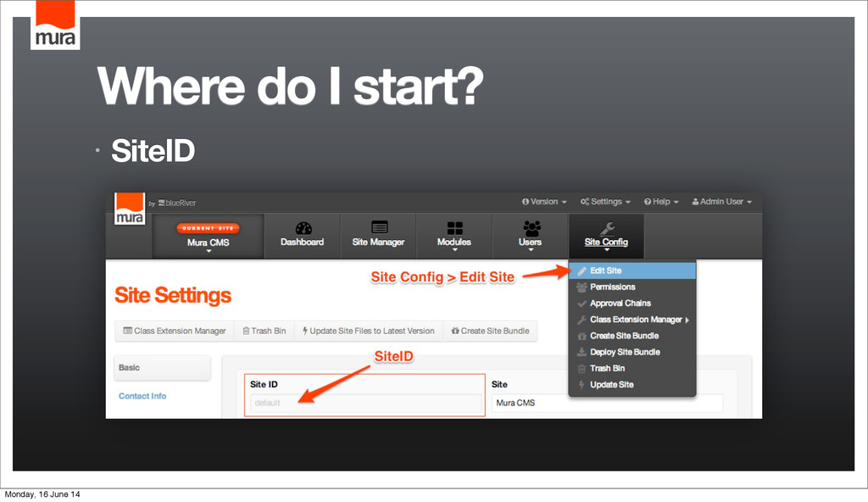The height and width of the screenshot is (502, 868).
Task: Select Deploy Site Bundle menu entry
Action: [632, 352]
